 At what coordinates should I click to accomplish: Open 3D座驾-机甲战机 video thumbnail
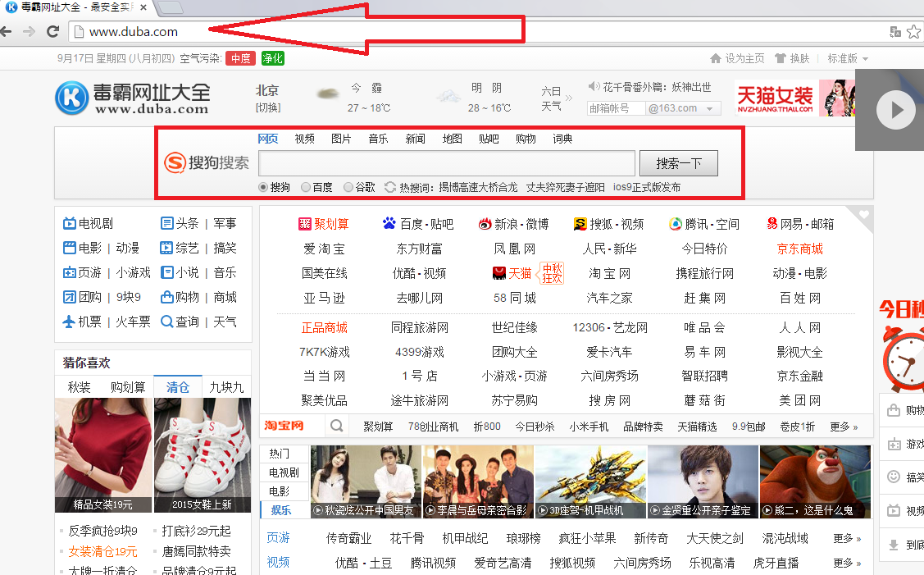pyautogui.click(x=589, y=481)
